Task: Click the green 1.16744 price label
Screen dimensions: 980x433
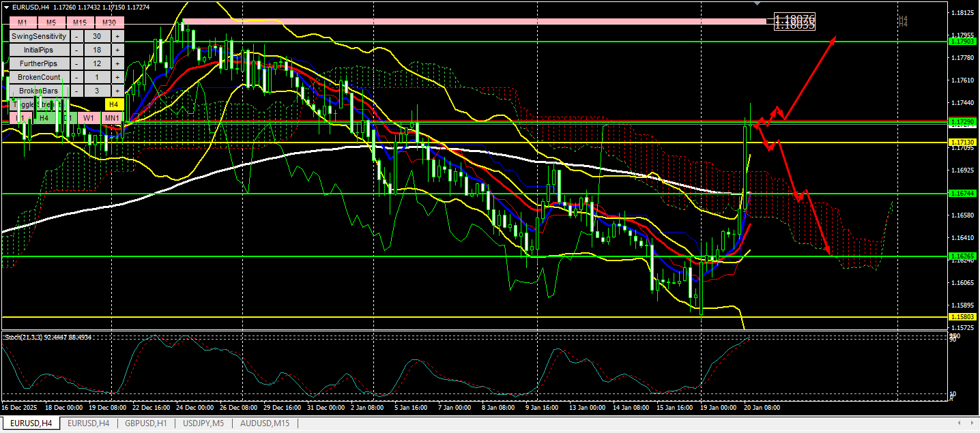Action: [x=962, y=194]
